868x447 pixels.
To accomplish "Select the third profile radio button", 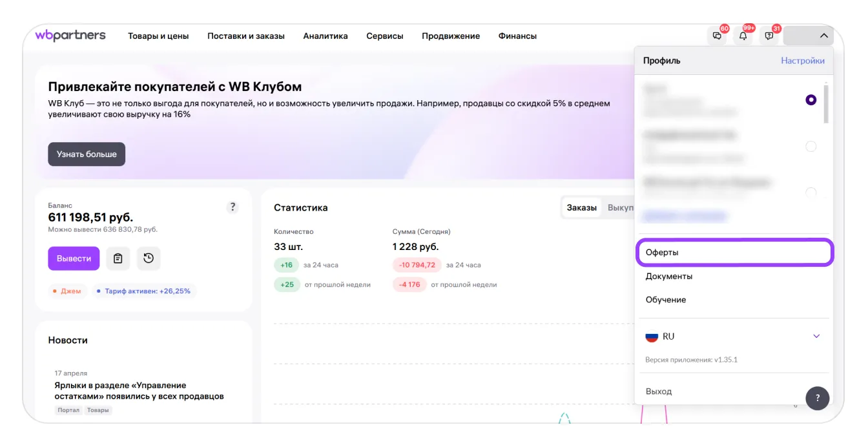I will coord(811,192).
